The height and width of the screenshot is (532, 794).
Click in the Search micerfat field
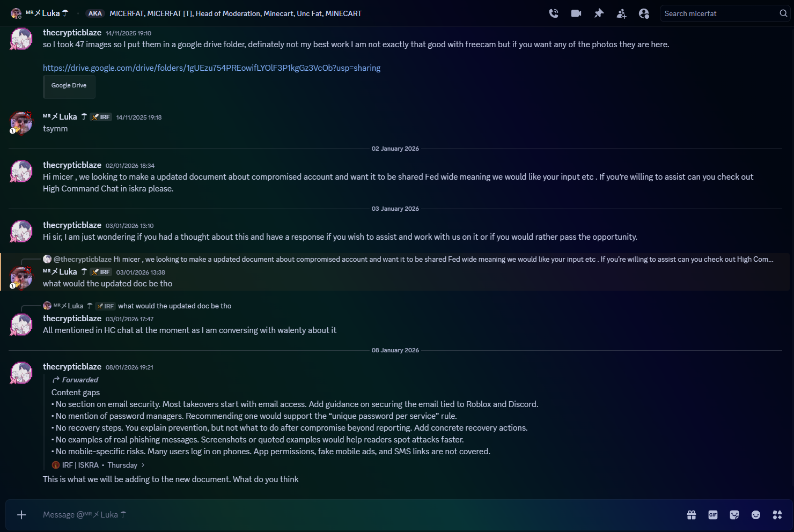(x=719, y=13)
